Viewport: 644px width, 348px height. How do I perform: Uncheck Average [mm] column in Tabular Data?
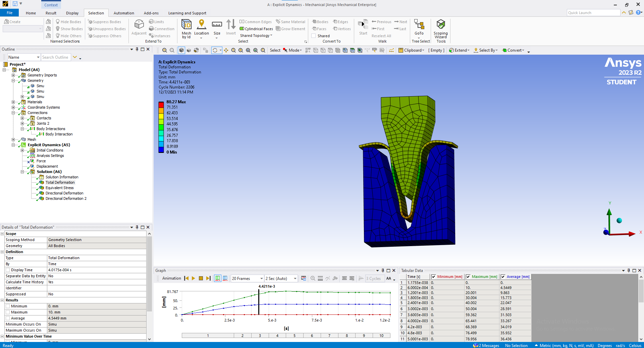click(x=503, y=277)
